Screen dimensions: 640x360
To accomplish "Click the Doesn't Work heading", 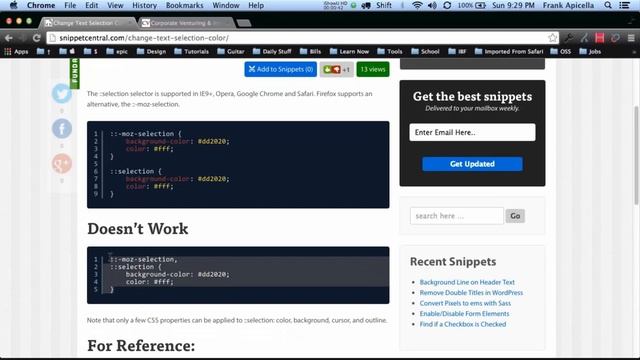I will click(138, 229).
